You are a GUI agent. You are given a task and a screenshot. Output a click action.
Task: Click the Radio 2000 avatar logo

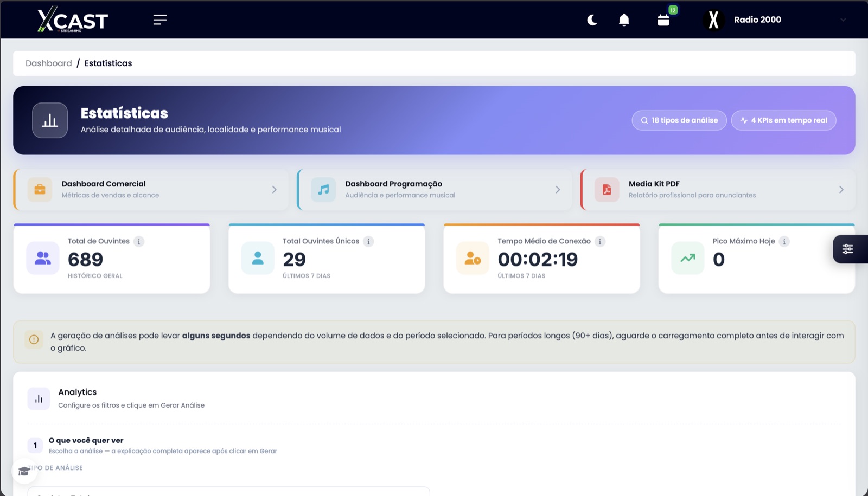[713, 20]
